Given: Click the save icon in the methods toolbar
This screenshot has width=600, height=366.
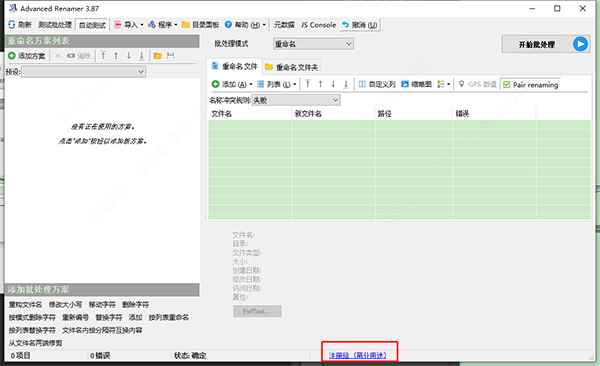Looking at the screenshot, I should coord(170,56).
